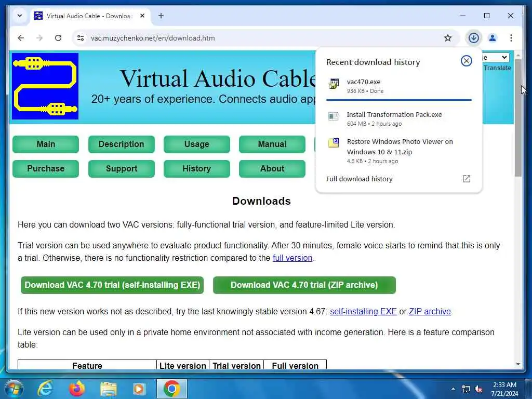Click the self-installing EXE 4.67 link

pyautogui.click(x=363, y=312)
